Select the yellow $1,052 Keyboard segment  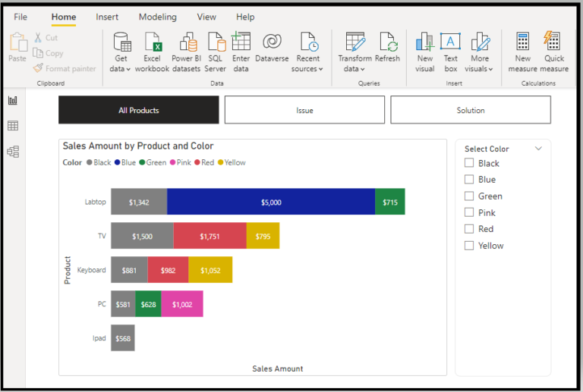[210, 270]
